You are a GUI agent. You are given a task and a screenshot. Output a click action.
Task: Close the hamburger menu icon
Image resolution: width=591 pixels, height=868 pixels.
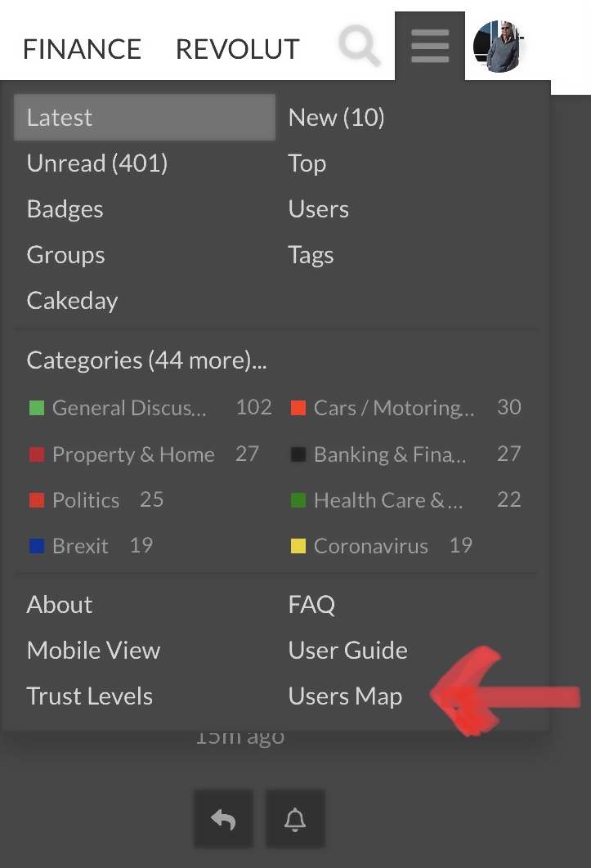[430, 46]
